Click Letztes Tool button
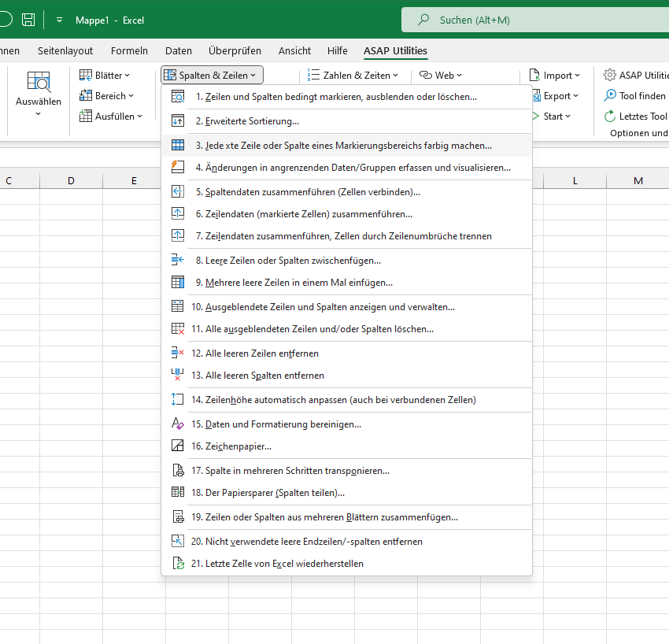The height and width of the screenshot is (644, 669). [636, 116]
